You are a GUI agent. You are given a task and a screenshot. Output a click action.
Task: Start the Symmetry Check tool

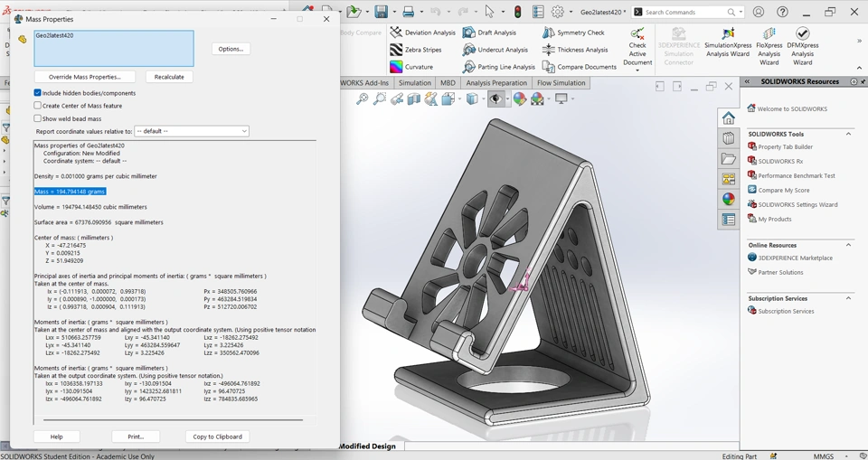pos(573,33)
